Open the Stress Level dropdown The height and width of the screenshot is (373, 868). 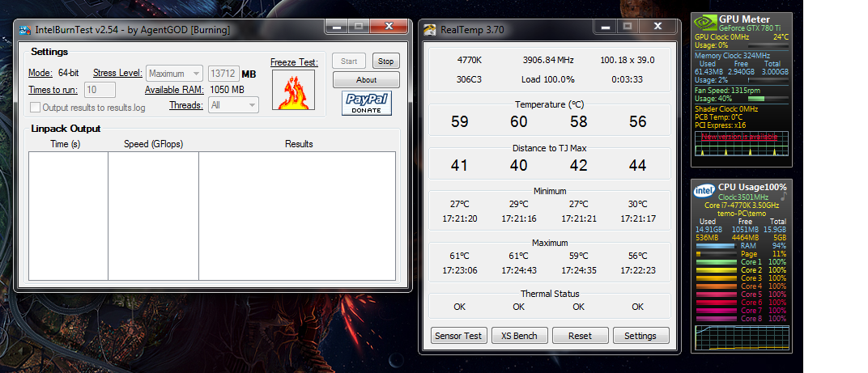tap(174, 74)
